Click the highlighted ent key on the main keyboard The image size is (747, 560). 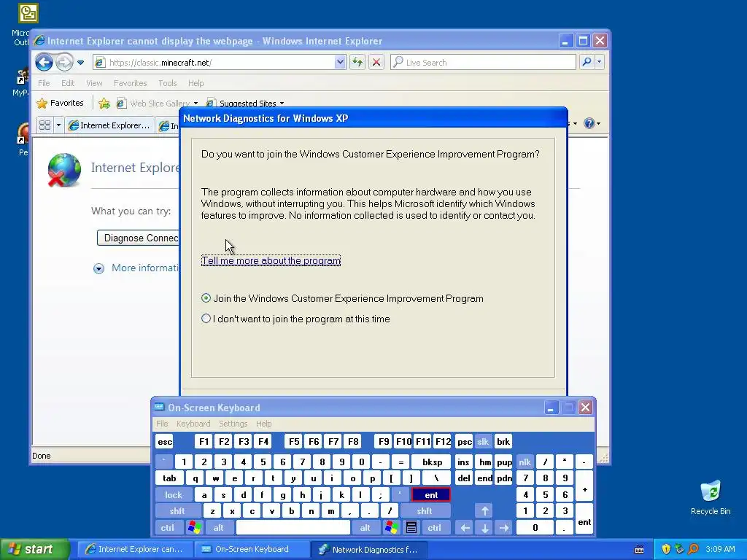pos(430,495)
